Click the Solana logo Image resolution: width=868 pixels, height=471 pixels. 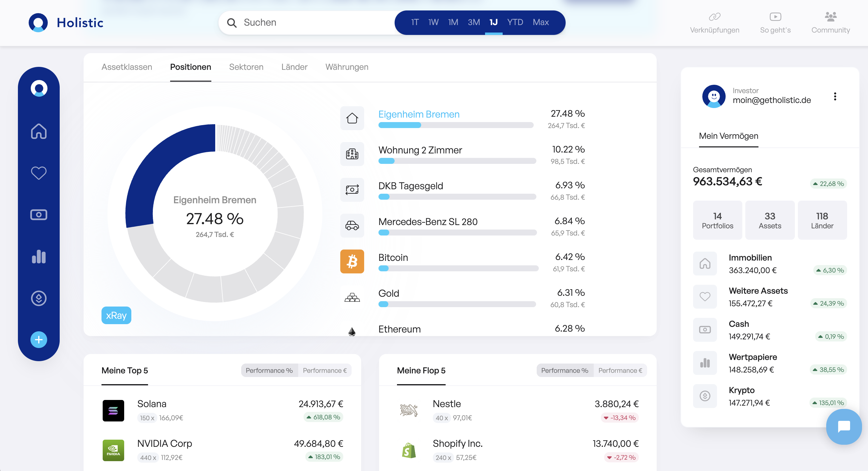[x=113, y=411]
